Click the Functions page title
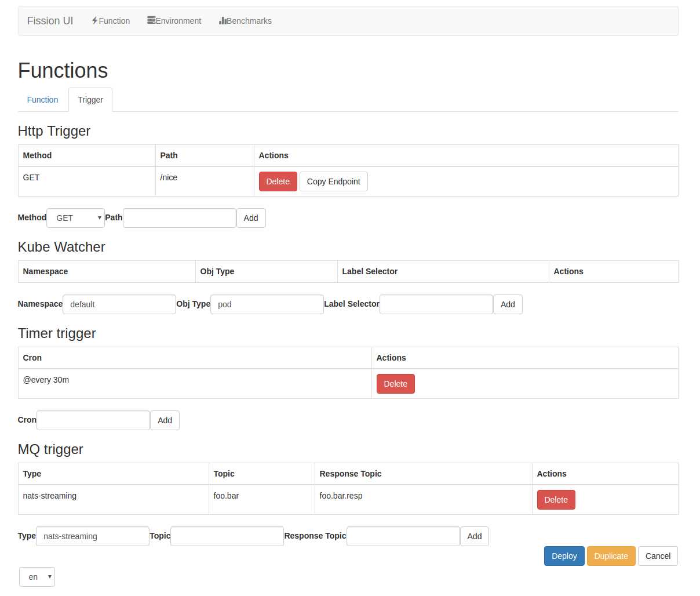The height and width of the screenshot is (596, 700). tap(63, 71)
